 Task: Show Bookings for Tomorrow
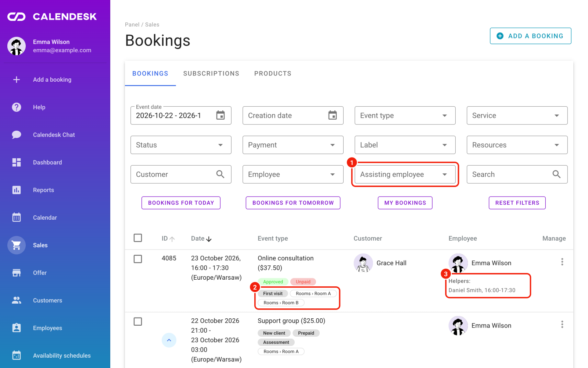pos(293,203)
